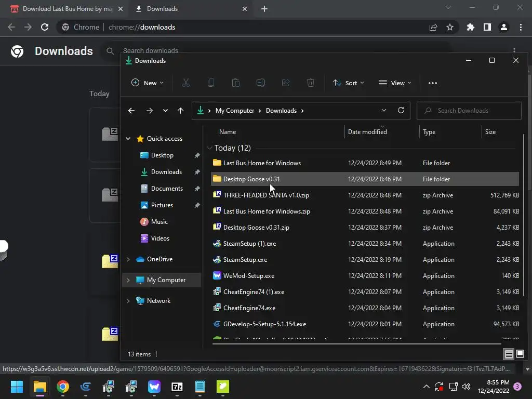Open the volume control in system tray
The height and width of the screenshot is (399, 532).
tap(466, 387)
